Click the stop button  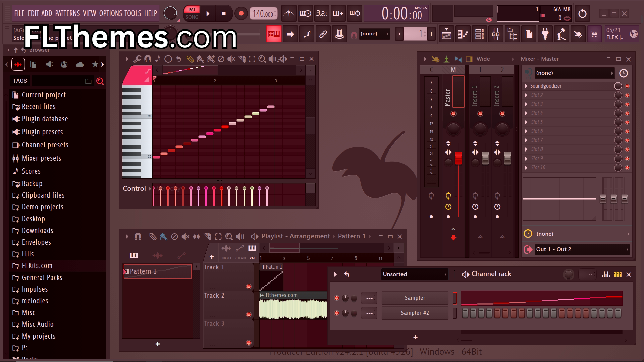[x=224, y=14]
